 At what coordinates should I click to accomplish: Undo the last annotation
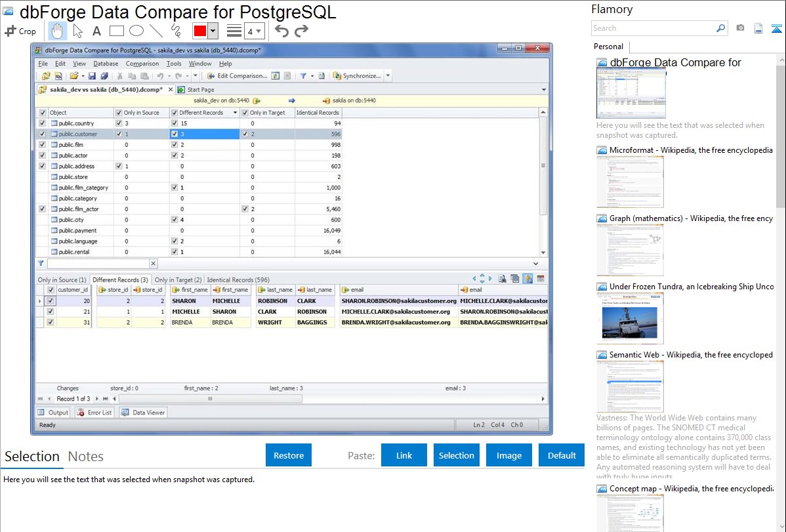coord(281,31)
